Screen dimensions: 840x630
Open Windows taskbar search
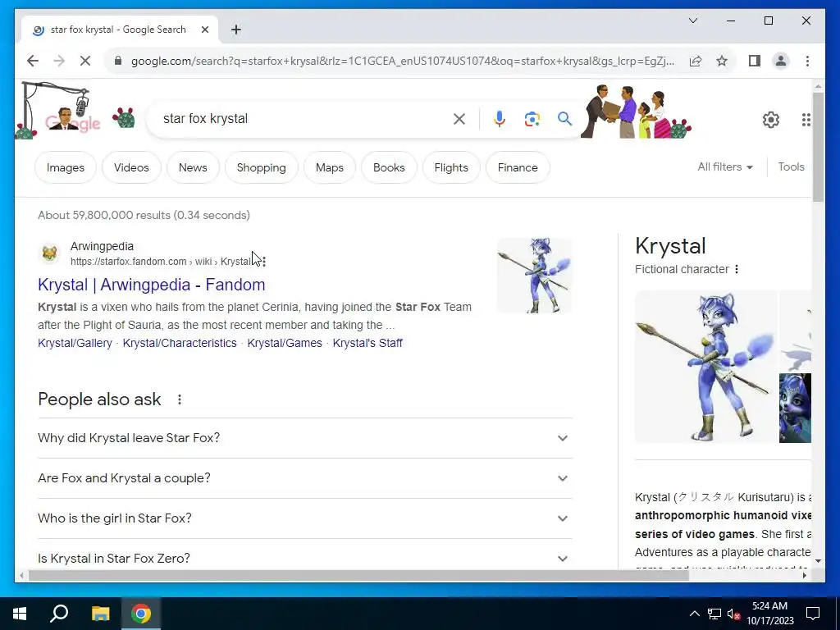coord(59,614)
